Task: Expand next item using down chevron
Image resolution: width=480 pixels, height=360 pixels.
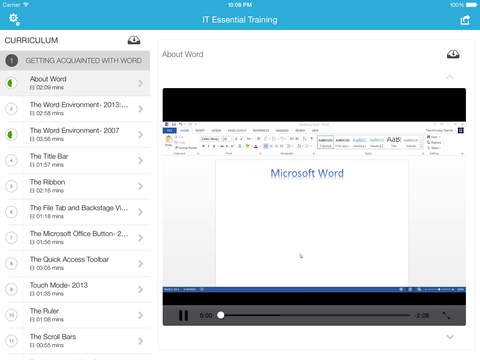Action: tap(450, 337)
